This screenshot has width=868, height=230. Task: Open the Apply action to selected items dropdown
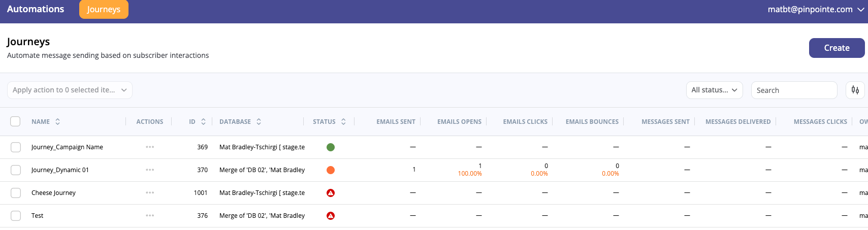coord(70,90)
